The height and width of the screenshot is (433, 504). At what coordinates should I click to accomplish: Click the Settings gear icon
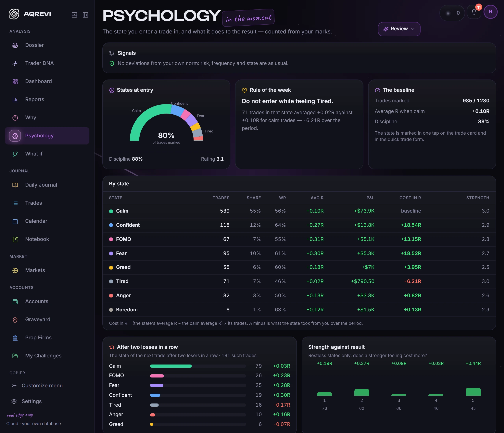click(x=14, y=401)
